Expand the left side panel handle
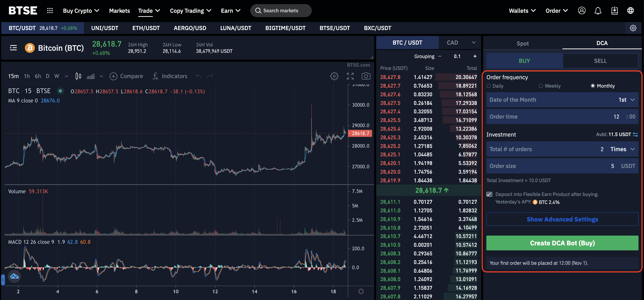 pyautogui.click(x=3, y=280)
